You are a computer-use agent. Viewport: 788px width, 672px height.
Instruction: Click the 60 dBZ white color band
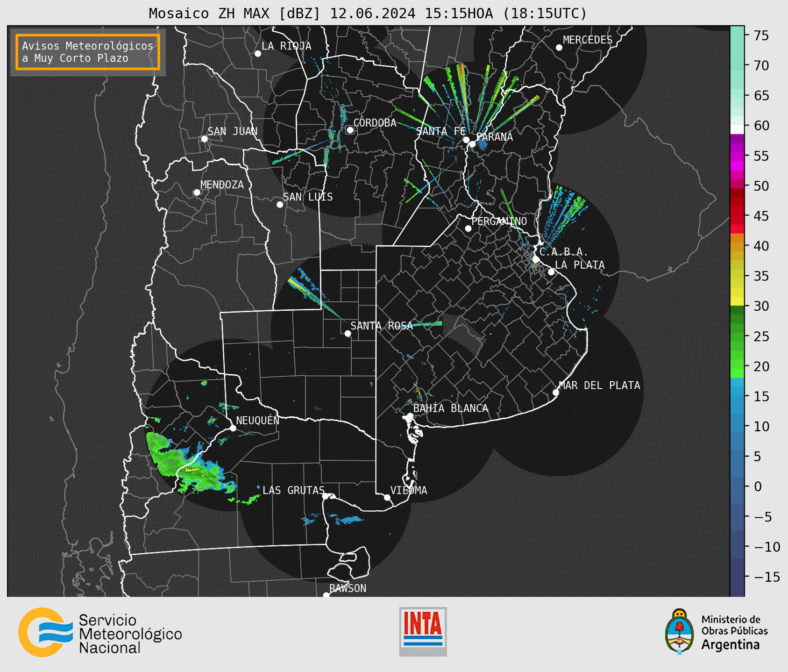pyautogui.click(x=737, y=129)
